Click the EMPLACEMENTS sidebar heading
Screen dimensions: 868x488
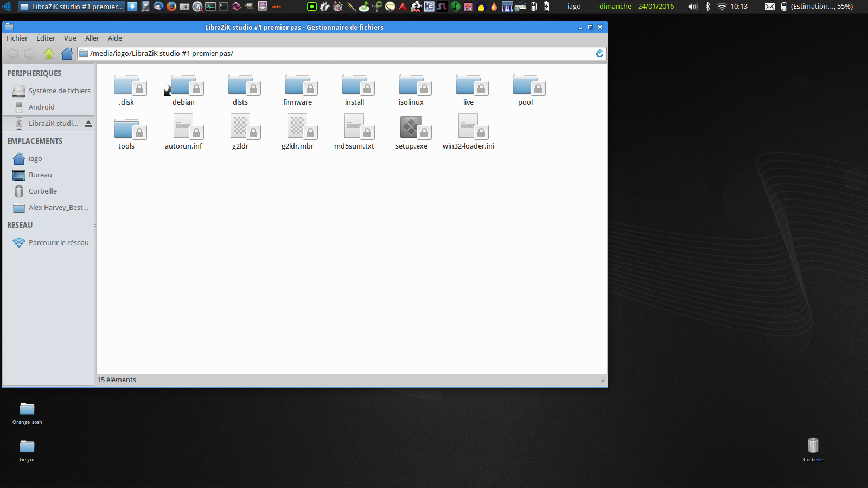35,142
